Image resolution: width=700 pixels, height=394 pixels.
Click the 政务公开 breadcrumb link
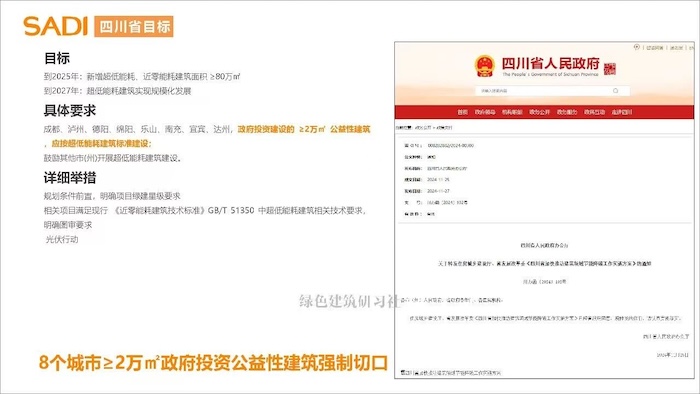(423, 128)
